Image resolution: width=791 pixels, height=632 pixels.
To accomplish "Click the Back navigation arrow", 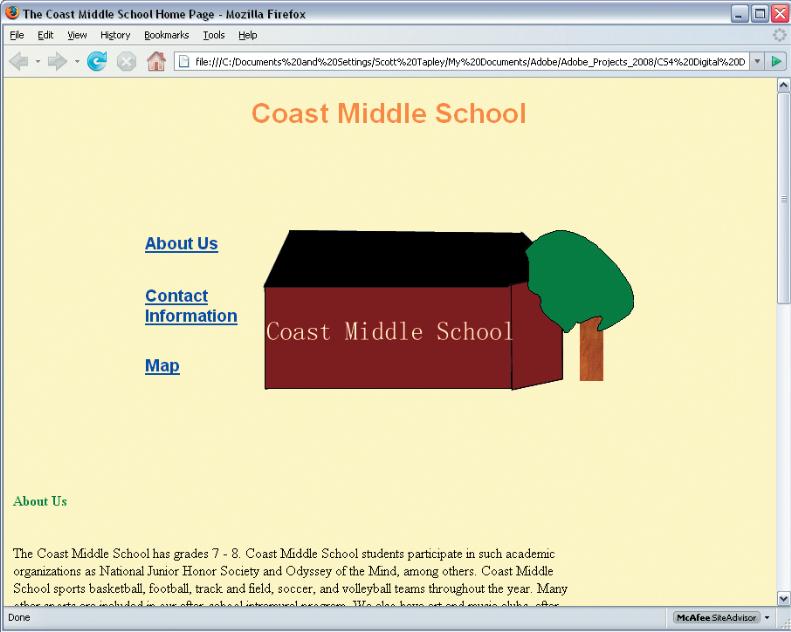I will click(x=19, y=62).
